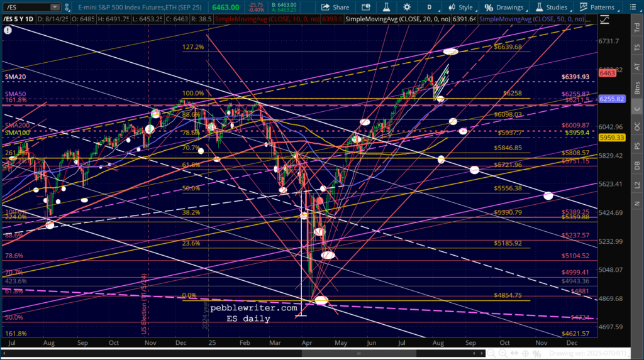This screenshot has width=644, height=360.
Task: Click the yellow 5959.33 price label
Action: (x=613, y=138)
